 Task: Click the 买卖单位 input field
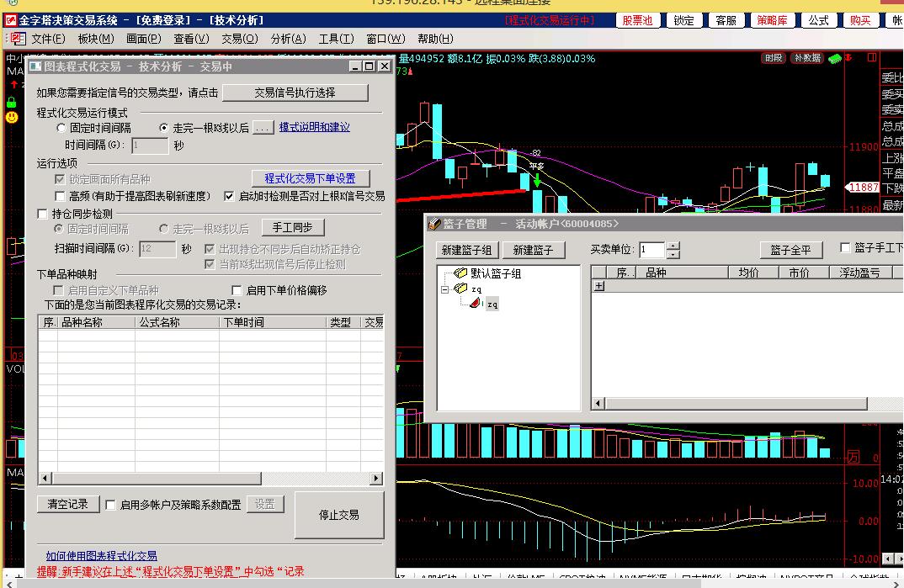(652, 250)
